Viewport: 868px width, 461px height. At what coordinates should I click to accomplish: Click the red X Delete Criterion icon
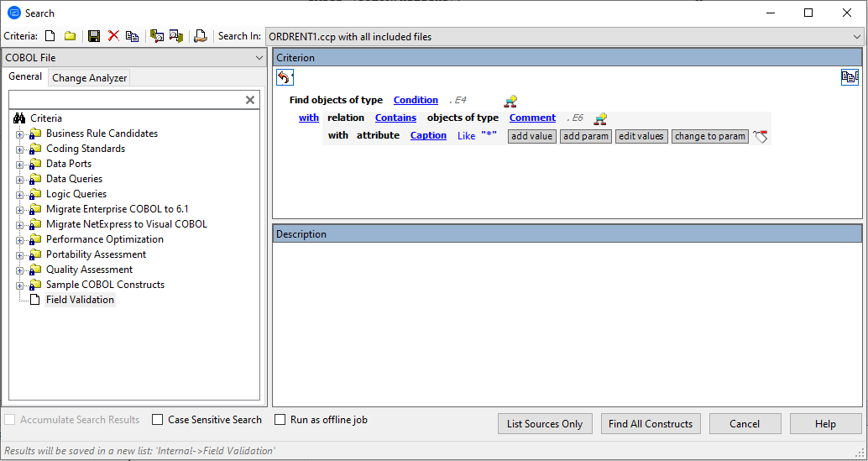tap(113, 36)
